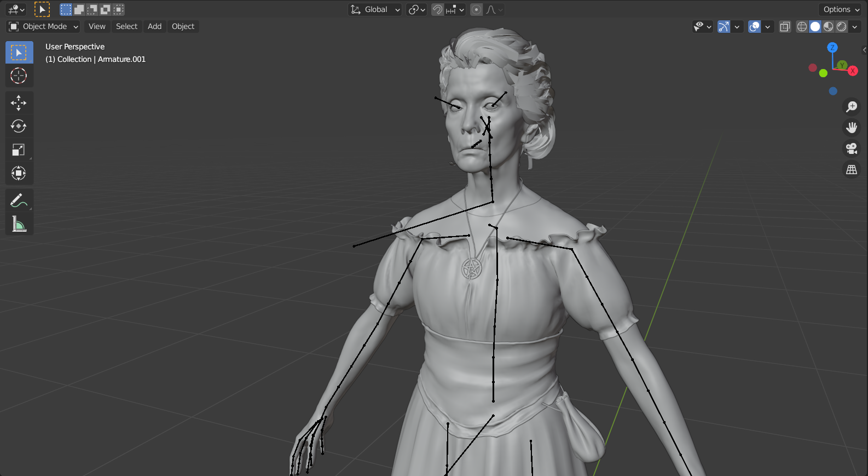Open object type visibility eye dropdown
The width and height of the screenshot is (868, 476).
click(703, 26)
